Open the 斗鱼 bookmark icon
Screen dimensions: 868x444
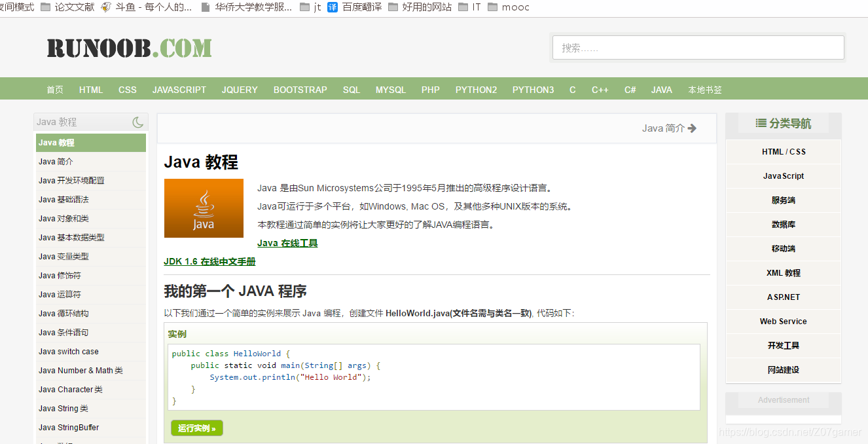(106, 7)
